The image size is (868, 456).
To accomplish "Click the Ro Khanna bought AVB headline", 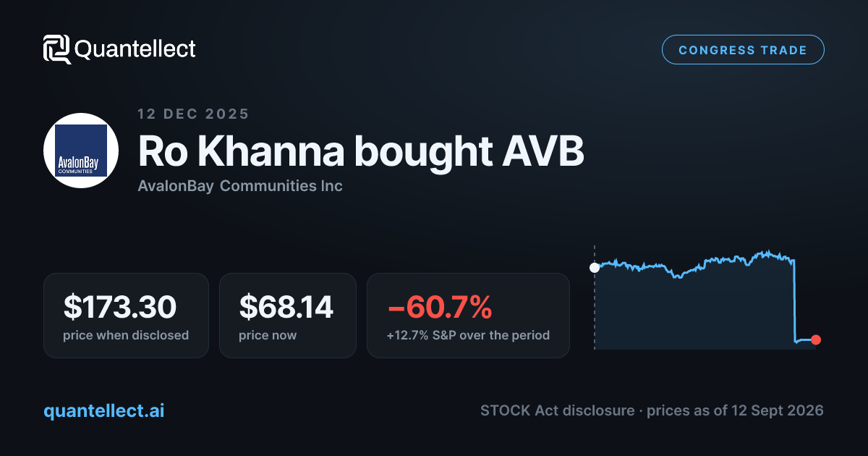I will click(361, 152).
